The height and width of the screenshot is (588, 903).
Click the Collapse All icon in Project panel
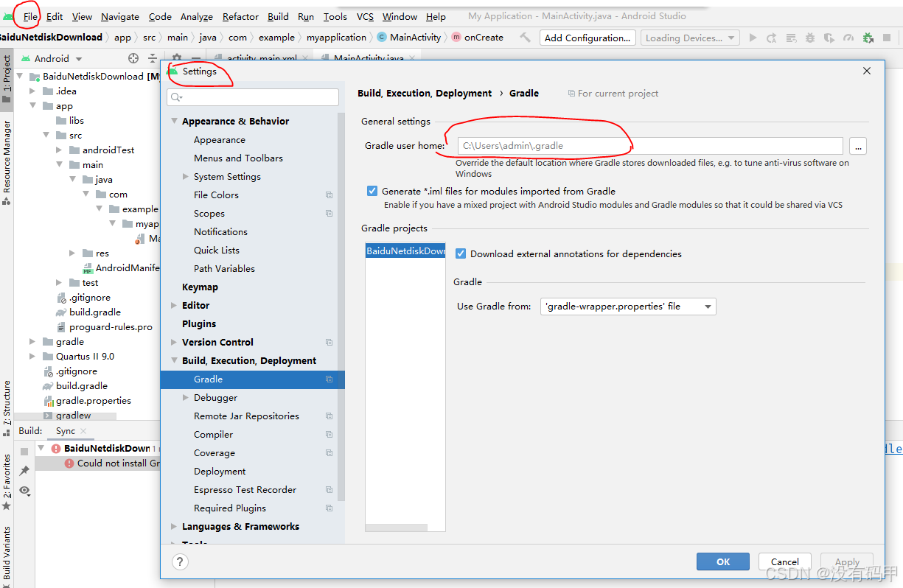(153, 58)
